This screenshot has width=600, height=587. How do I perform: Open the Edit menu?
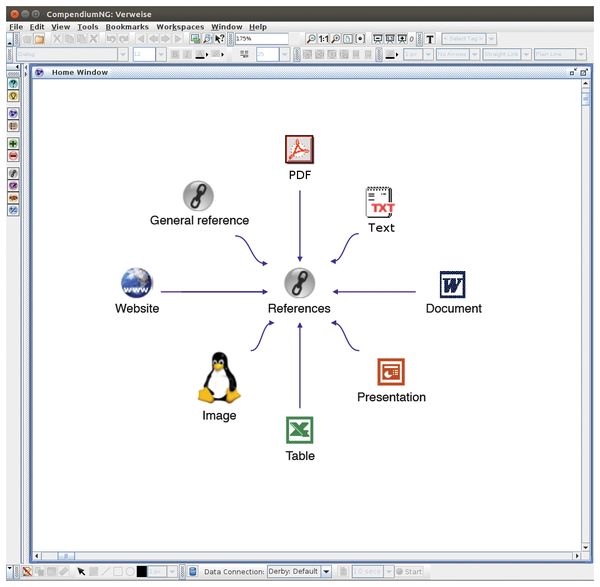pyautogui.click(x=37, y=27)
